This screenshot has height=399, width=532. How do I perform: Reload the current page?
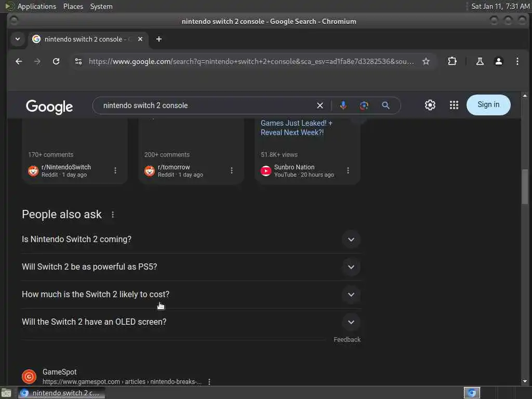(x=56, y=61)
